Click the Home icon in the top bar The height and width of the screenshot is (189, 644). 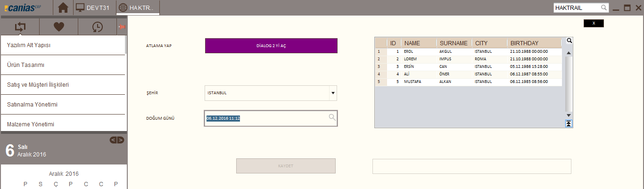tap(63, 8)
